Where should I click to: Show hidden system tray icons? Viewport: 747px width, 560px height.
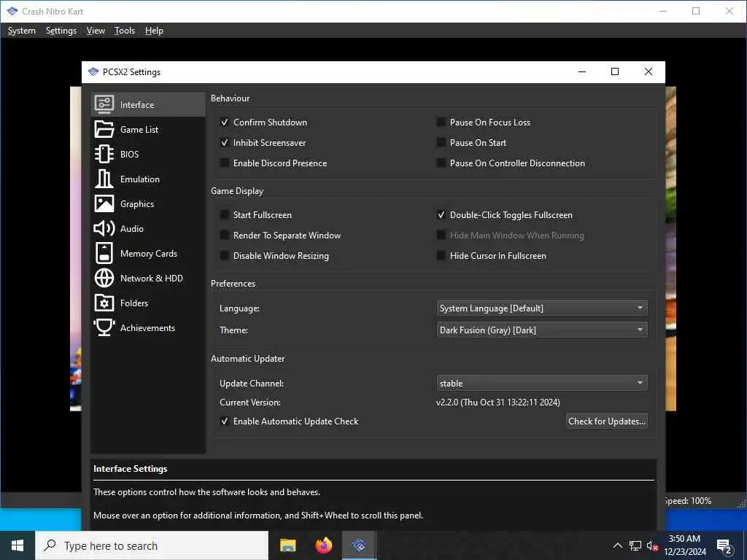coord(617,545)
